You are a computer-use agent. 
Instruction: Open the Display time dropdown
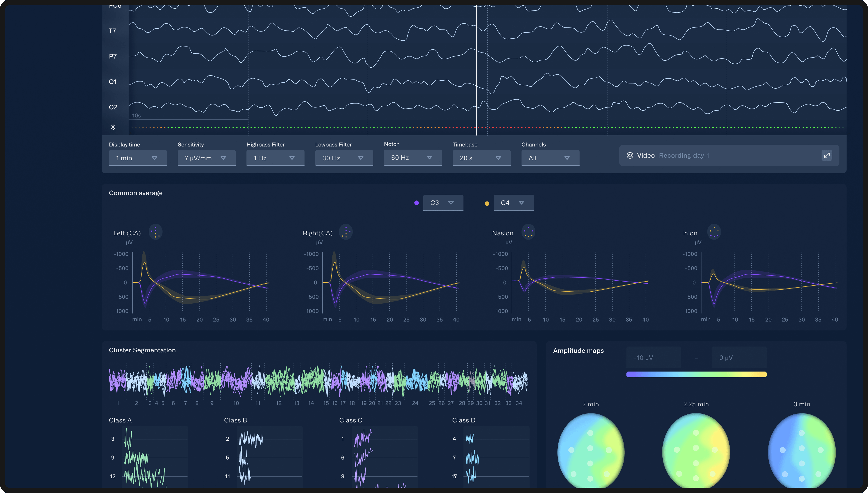[138, 158]
